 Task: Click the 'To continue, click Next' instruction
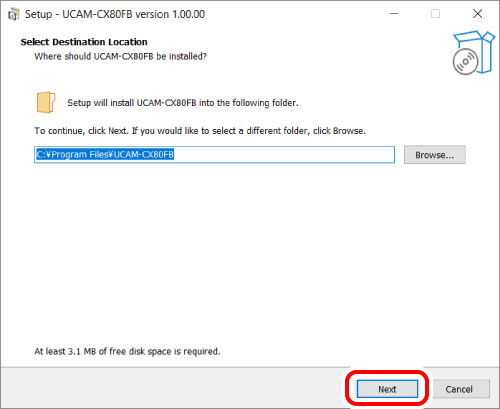pos(200,131)
